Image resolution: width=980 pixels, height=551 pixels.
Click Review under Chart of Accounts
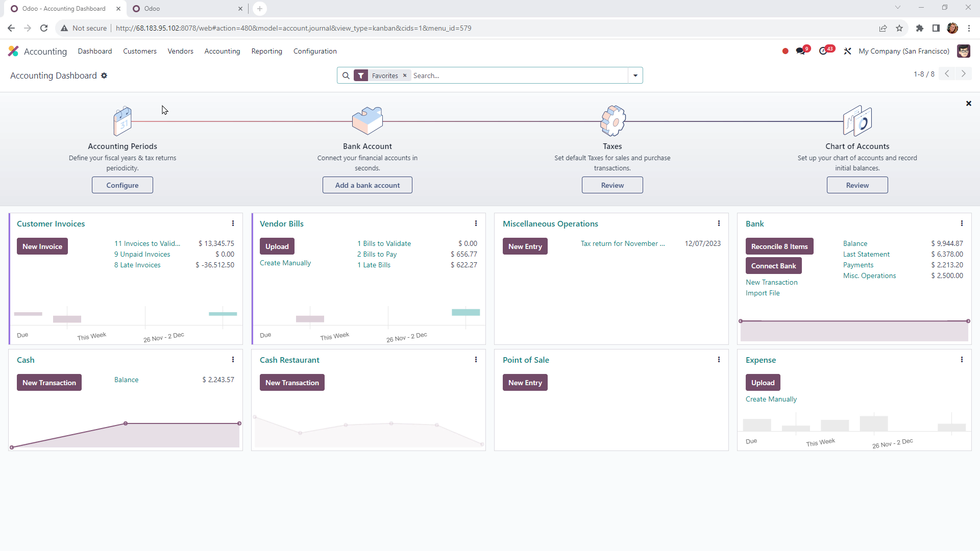click(857, 185)
